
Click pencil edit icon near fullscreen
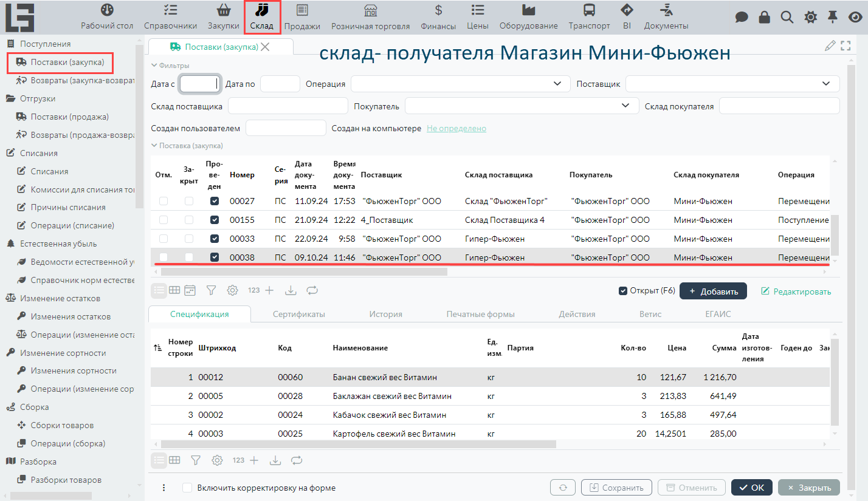[830, 46]
